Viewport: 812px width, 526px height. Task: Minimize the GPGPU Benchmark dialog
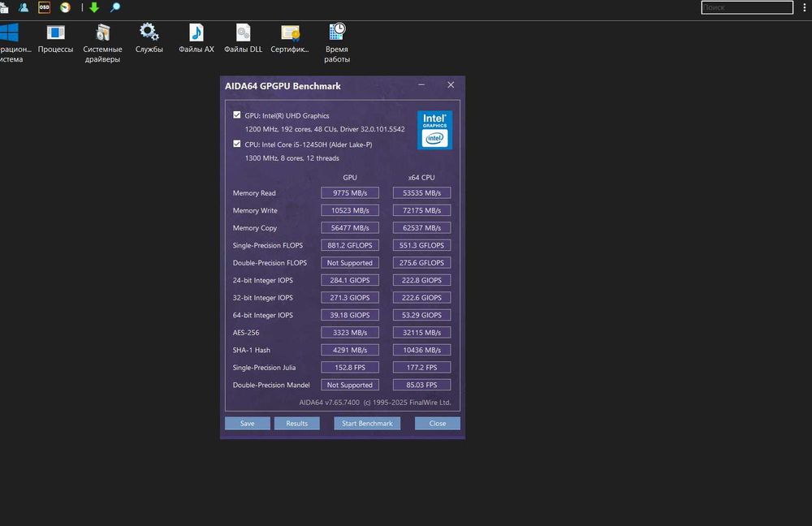coord(421,85)
